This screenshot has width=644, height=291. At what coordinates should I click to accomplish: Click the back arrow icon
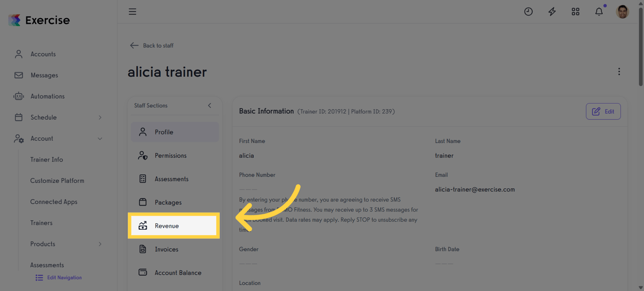pyautogui.click(x=134, y=46)
